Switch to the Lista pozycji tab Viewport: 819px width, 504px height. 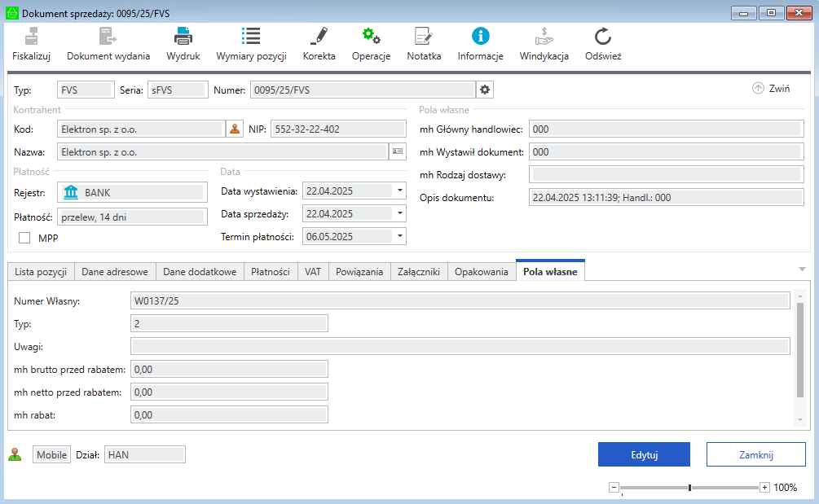(41, 272)
